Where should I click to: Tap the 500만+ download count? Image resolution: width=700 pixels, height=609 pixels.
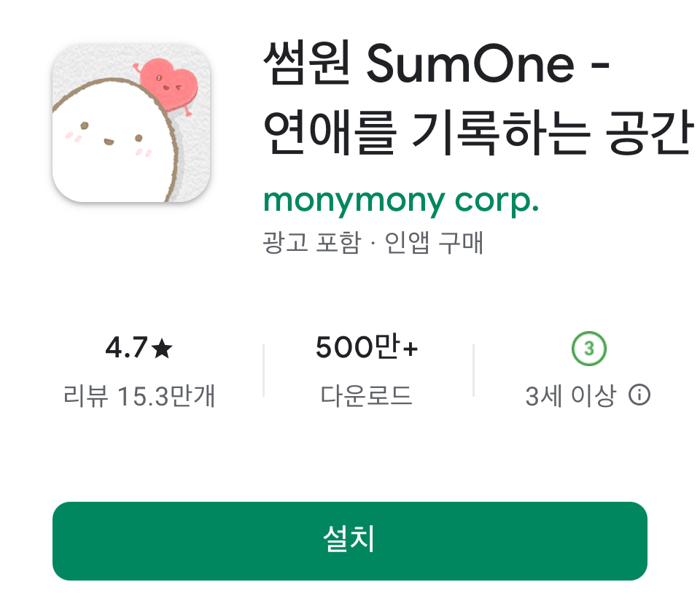(367, 347)
